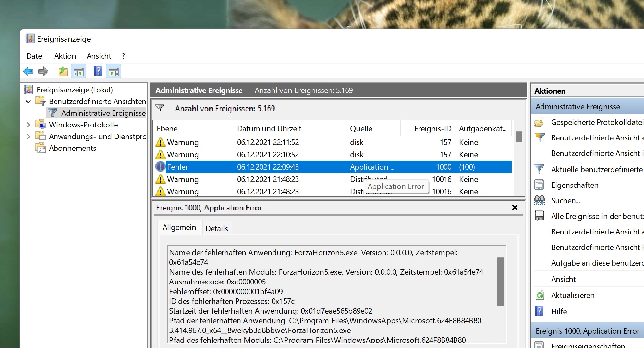
Task: Sort by Ereignis-ID column header
Action: [x=428, y=129]
